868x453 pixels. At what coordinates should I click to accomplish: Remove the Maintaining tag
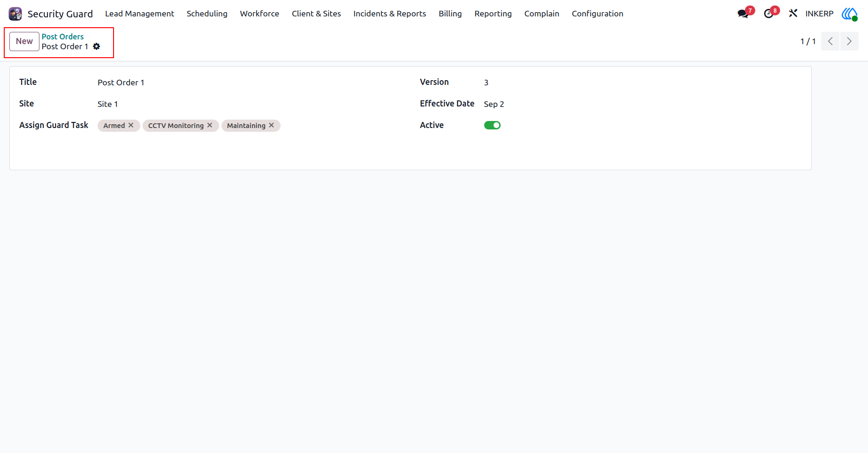pos(271,125)
